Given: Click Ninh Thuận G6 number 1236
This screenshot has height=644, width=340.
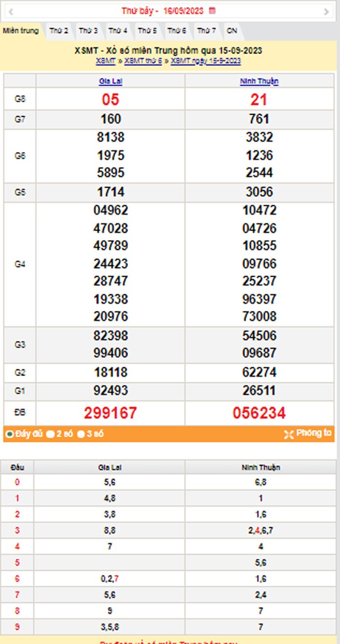Looking at the screenshot, I should [x=259, y=156].
